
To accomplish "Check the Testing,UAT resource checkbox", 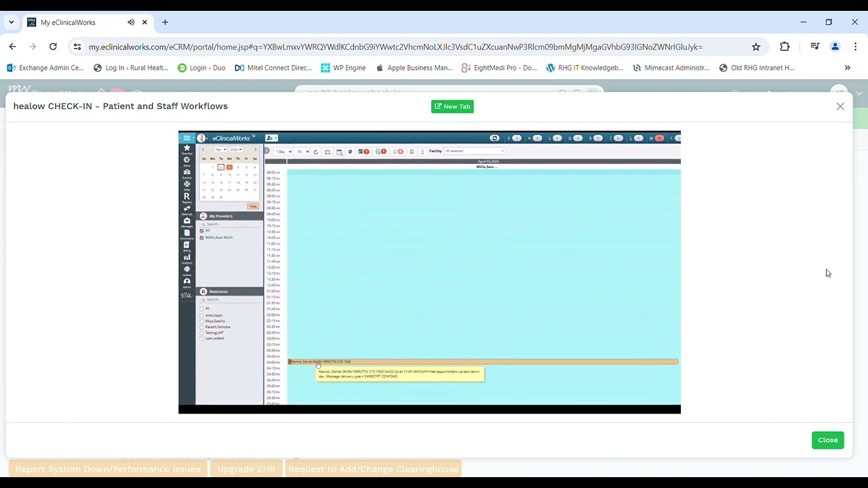I will 201,333.
